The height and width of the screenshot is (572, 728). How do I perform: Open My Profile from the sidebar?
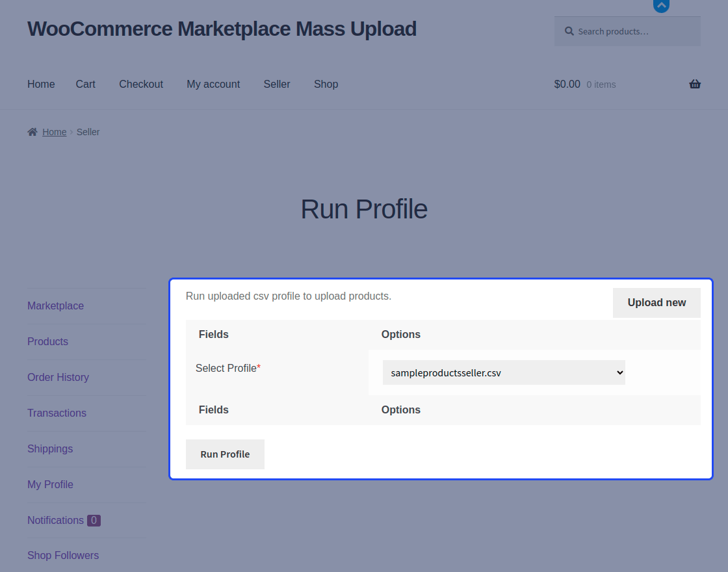coord(50,484)
